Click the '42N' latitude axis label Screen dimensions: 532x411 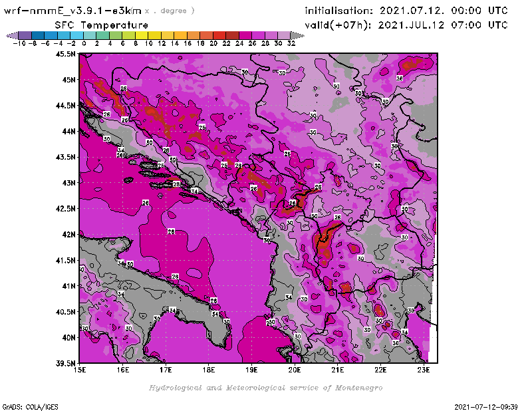pos(68,235)
